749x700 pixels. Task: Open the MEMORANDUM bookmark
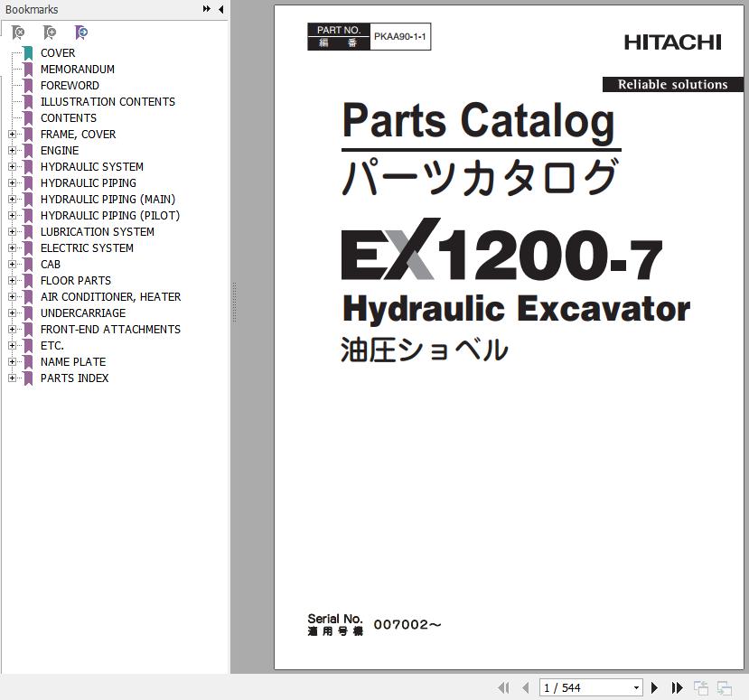(78, 70)
